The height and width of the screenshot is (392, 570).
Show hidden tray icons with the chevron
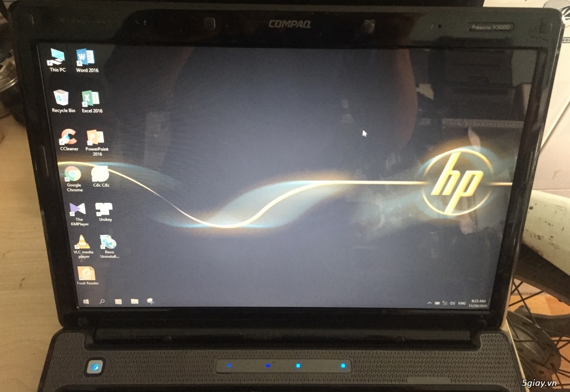click(430, 303)
